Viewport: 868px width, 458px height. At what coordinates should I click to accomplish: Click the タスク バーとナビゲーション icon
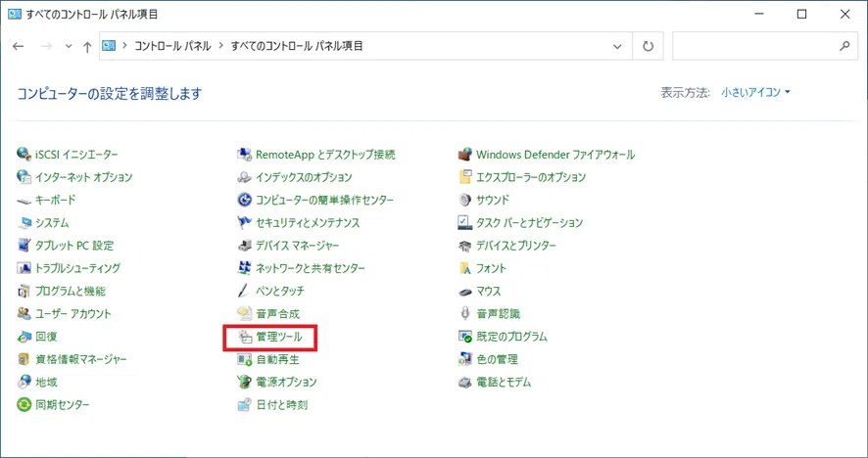pyautogui.click(x=465, y=223)
